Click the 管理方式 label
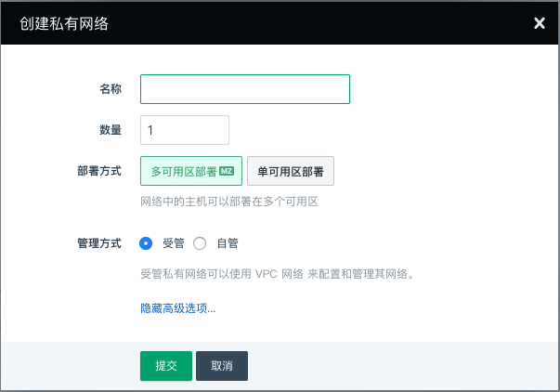Image resolution: width=560 pixels, height=392 pixels. (x=99, y=243)
